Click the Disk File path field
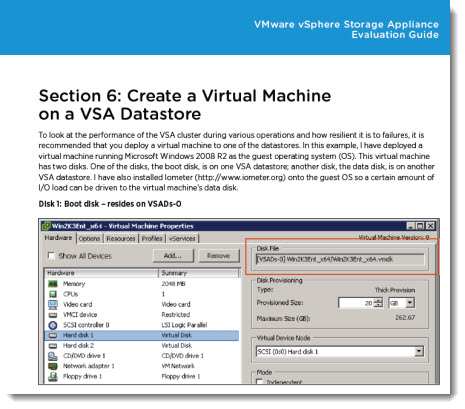Screen dimensions: 465x409 click(340, 259)
